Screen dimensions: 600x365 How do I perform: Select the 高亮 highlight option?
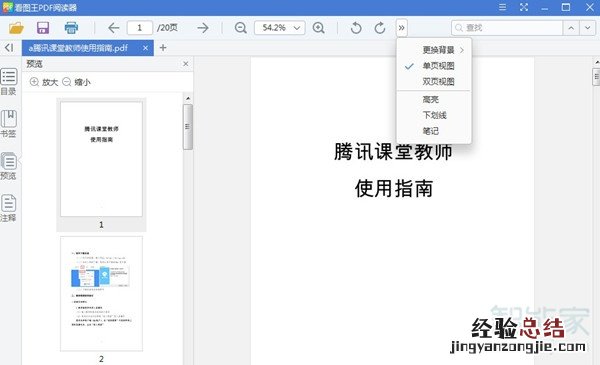tap(434, 99)
